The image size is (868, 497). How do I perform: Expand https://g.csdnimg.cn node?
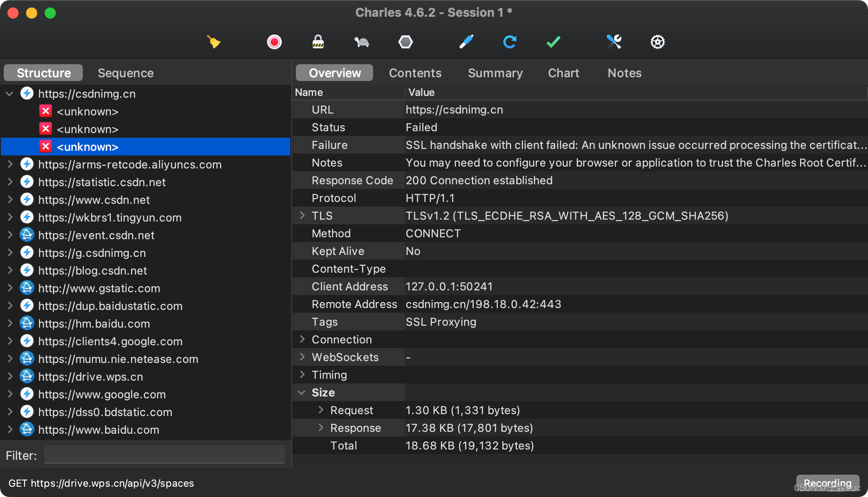(9, 253)
